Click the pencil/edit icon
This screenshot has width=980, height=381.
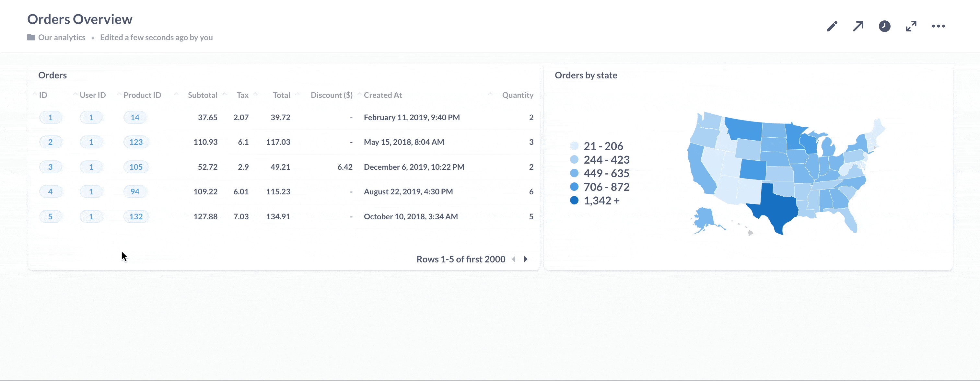click(832, 26)
